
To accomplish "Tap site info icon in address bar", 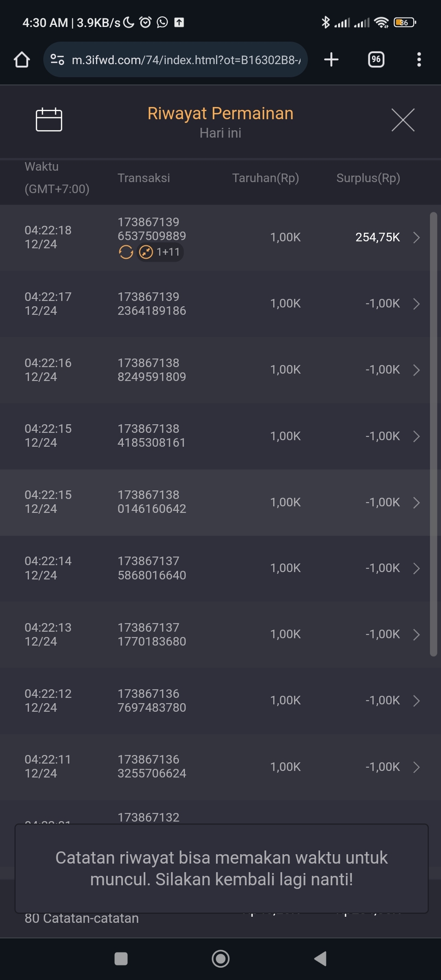I will coord(57,60).
